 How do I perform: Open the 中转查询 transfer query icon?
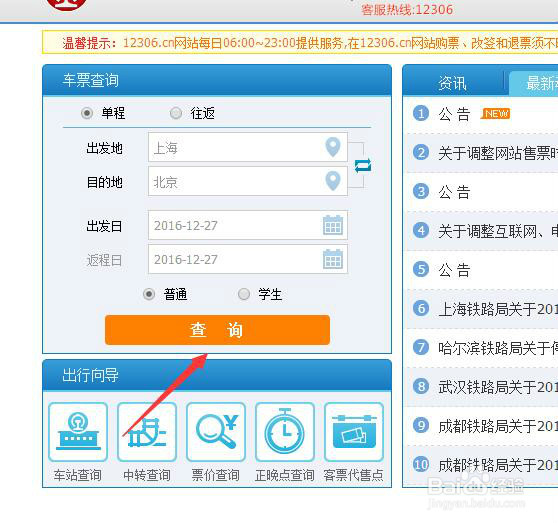(147, 432)
